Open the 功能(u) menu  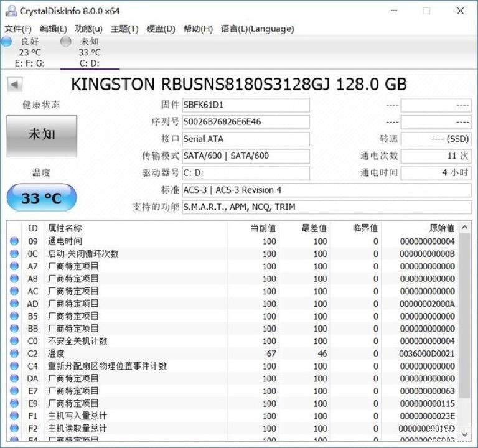(x=89, y=29)
